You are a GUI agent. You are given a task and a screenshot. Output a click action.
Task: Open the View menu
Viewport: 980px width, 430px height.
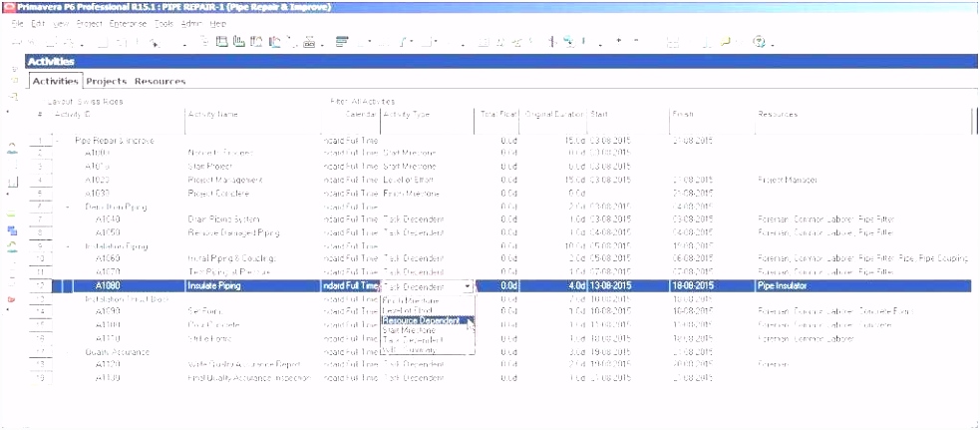click(61, 24)
